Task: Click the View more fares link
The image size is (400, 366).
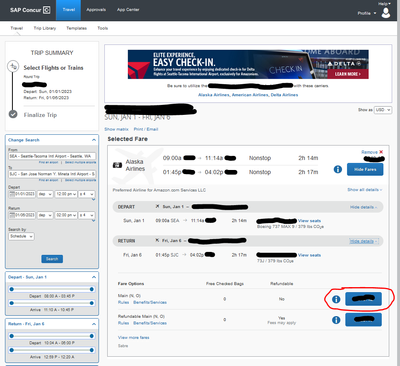Action: pos(133,337)
